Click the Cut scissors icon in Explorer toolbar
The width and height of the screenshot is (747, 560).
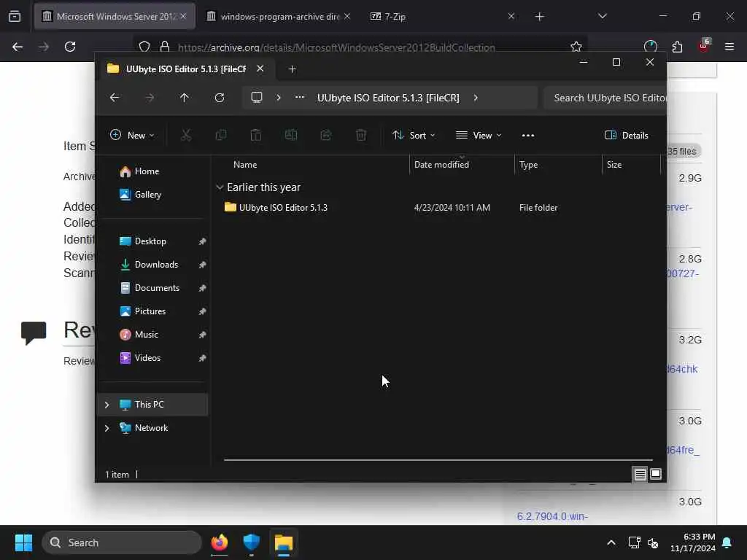coord(186,135)
